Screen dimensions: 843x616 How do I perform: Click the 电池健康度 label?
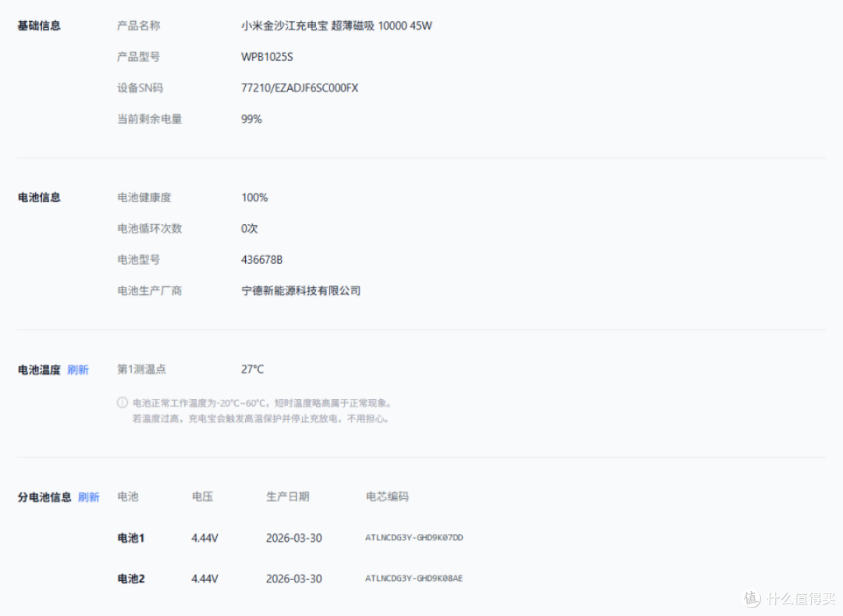tap(144, 198)
